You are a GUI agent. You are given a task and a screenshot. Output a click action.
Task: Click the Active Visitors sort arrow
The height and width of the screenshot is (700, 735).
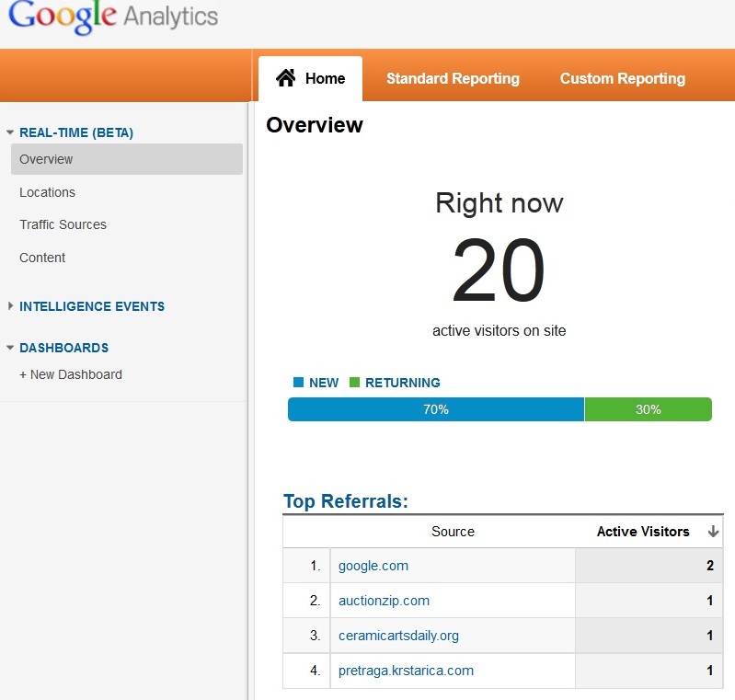[712, 532]
